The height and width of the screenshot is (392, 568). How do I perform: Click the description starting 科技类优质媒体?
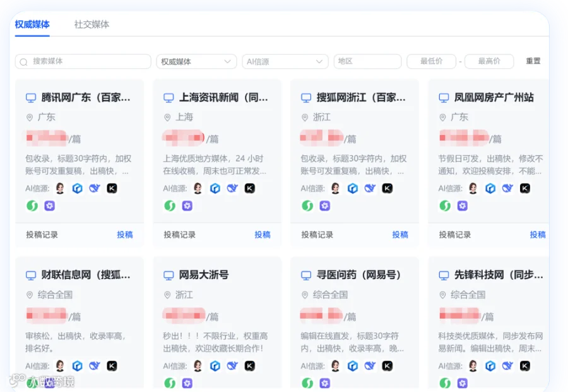[491, 342]
